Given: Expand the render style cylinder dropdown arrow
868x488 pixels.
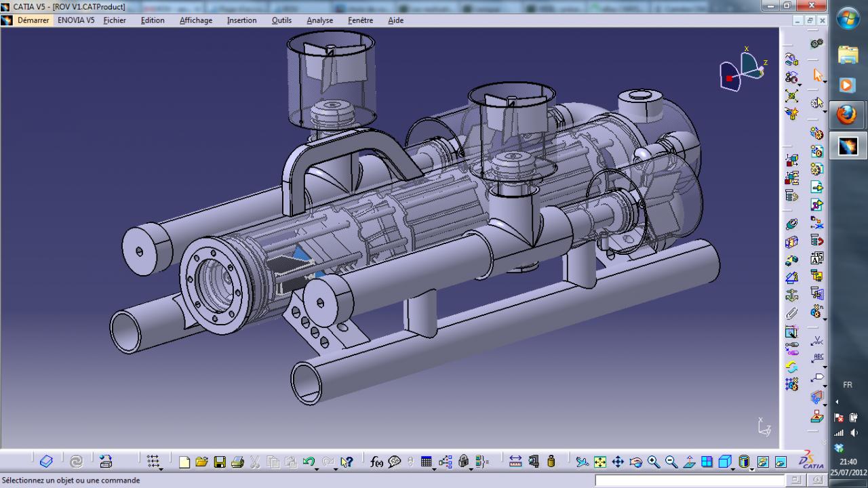Looking at the screenshot, I should 752,468.
